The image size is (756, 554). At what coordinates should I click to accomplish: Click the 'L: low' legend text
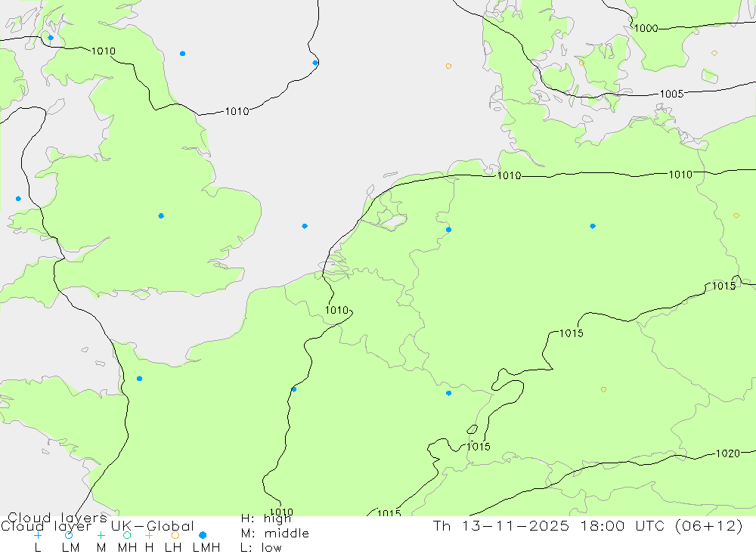261,548
